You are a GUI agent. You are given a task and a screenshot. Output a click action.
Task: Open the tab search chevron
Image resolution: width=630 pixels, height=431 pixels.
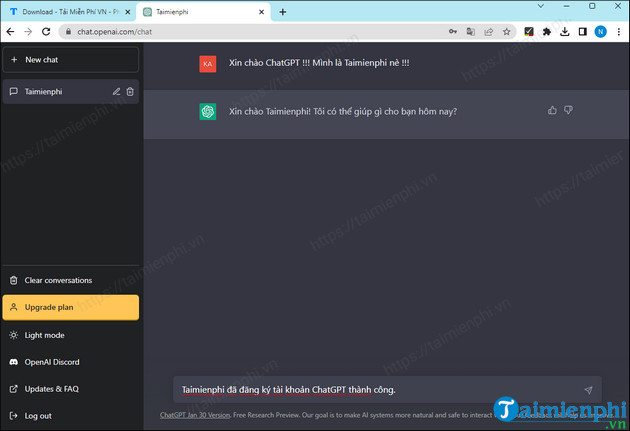(x=541, y=6)
